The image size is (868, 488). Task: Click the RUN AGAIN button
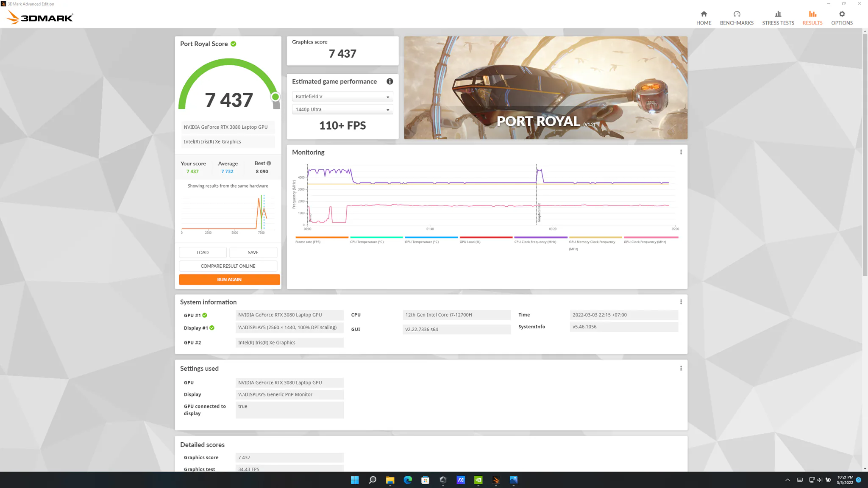click(229, 280)
